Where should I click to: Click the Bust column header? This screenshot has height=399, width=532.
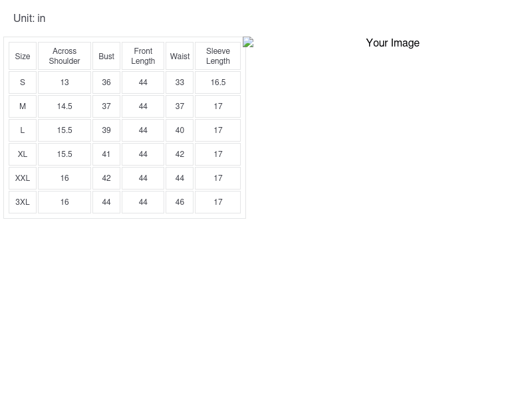(106, 57)
